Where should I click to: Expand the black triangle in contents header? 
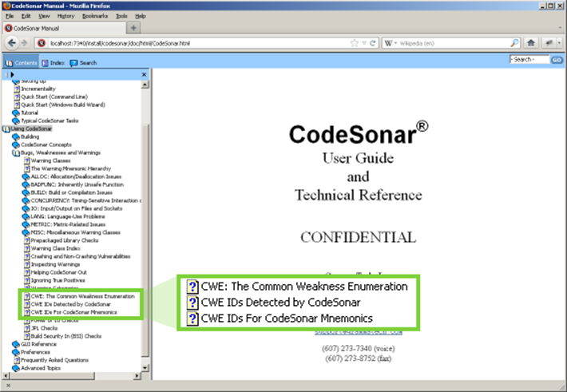tap(12, 74)
